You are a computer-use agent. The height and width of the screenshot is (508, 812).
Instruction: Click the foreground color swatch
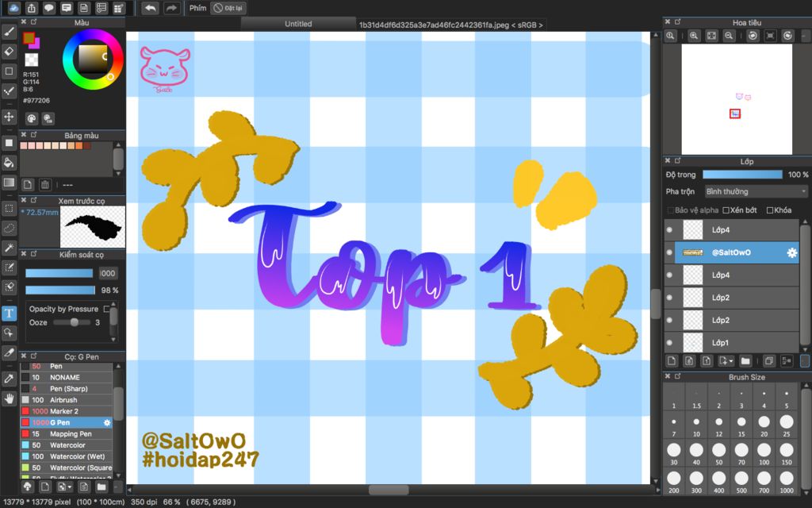[29, 38]
